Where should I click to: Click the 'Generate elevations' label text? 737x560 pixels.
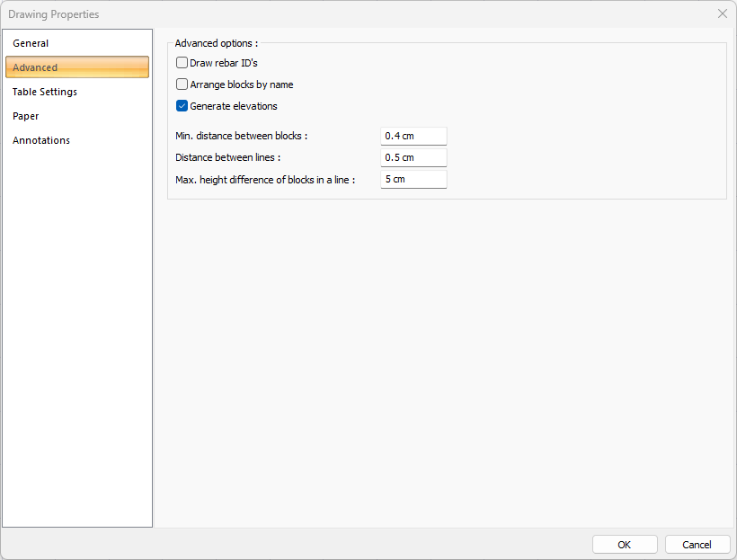(x=234, y=106)
